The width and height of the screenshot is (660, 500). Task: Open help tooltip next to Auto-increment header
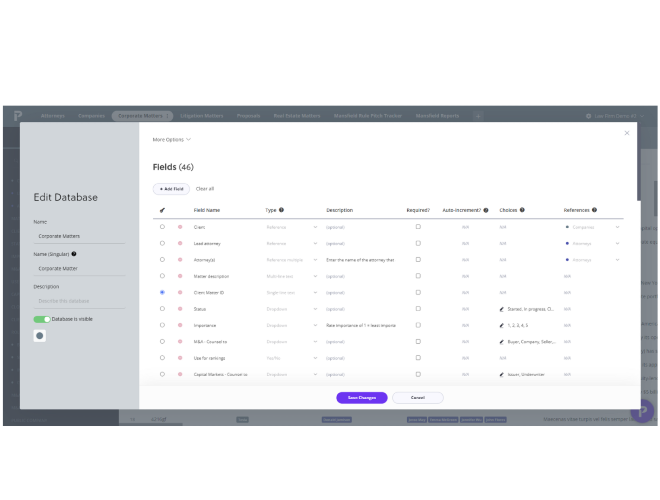[x=486, y=210]
